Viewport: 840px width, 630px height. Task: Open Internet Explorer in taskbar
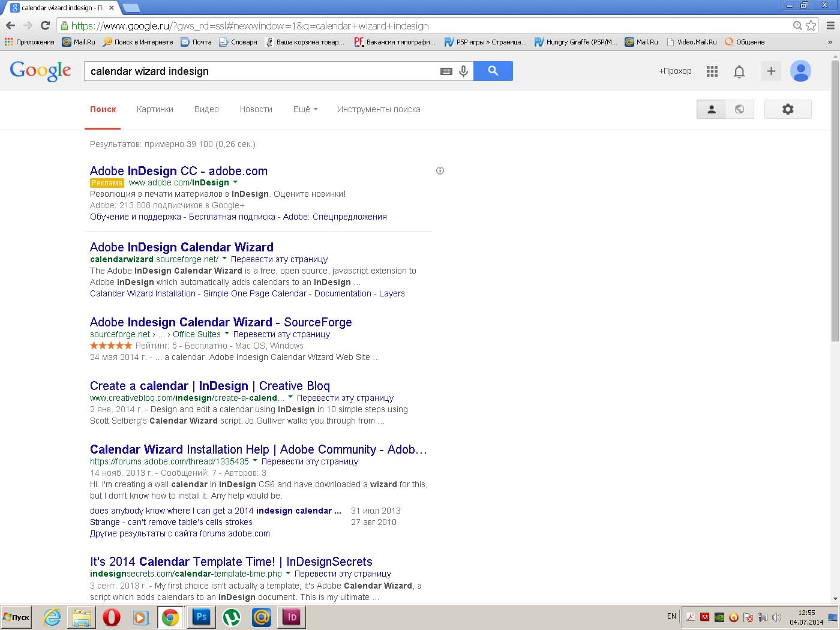52,617
